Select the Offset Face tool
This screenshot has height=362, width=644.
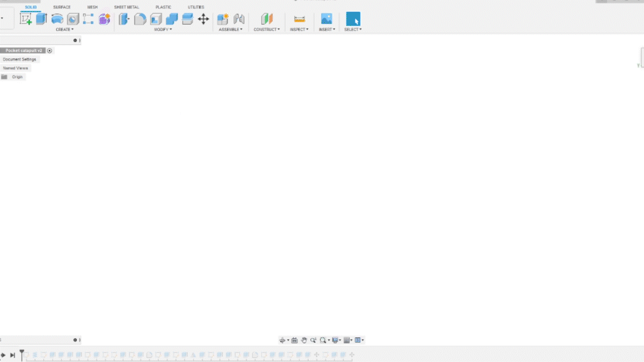[187, 19]
